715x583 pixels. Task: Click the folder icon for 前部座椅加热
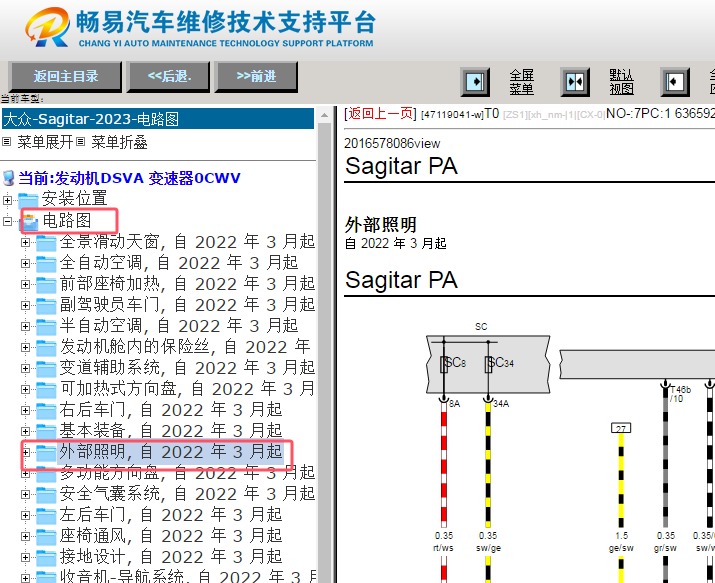[x=46, y=285]
